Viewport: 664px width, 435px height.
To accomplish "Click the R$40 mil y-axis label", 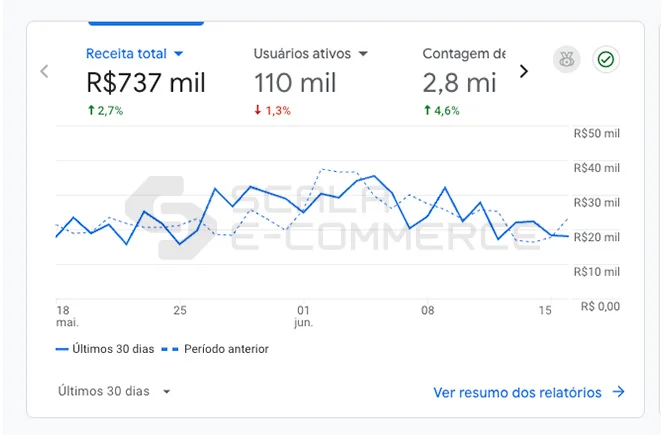I will point(596,168).
